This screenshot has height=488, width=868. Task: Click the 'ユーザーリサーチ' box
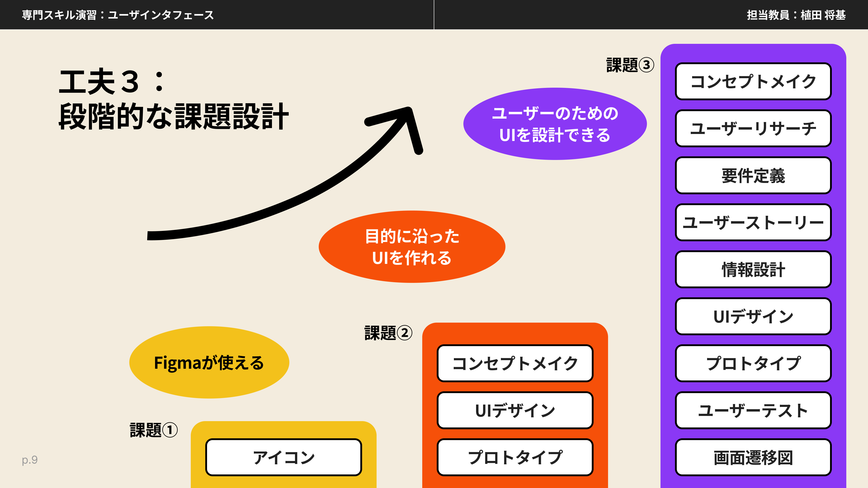[753, 128]
